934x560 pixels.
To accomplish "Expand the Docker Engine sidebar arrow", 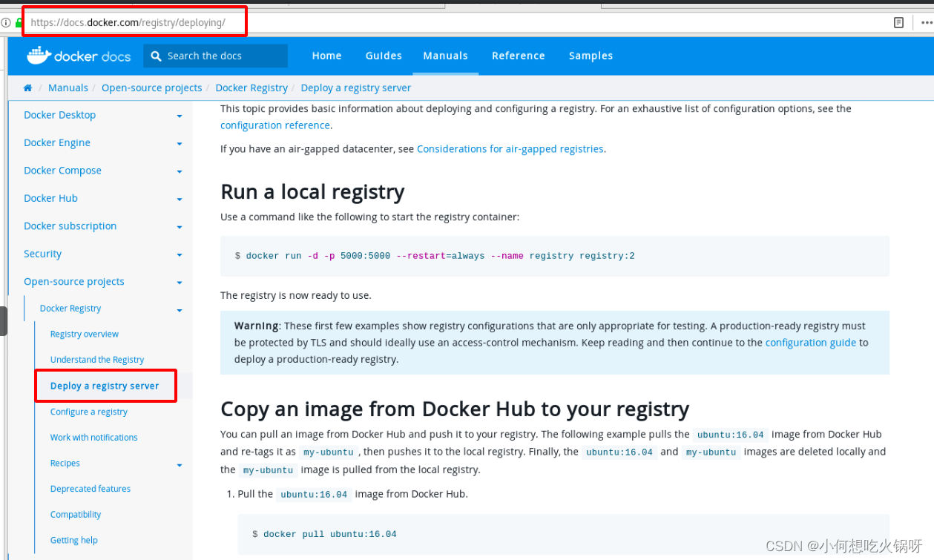I will click(180, 144).
